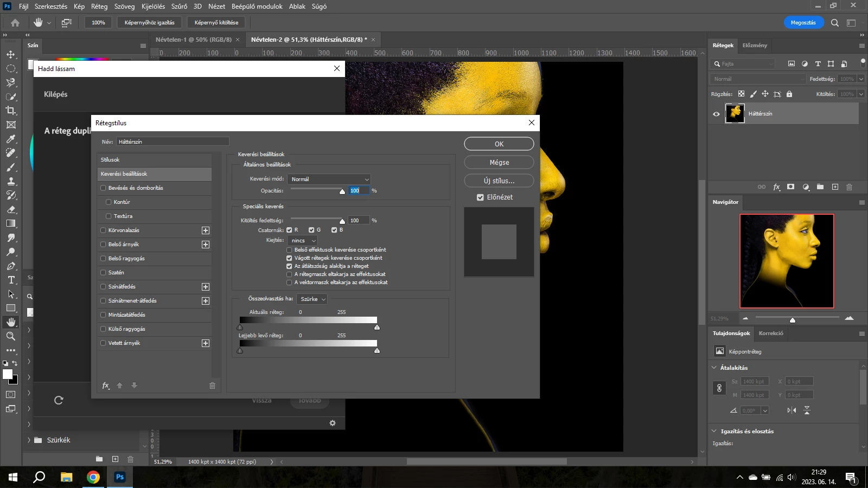This screenshot has height=488, width=868.
Task: Open the Kiejtés nincs dropdown
Action: [303, 241]
